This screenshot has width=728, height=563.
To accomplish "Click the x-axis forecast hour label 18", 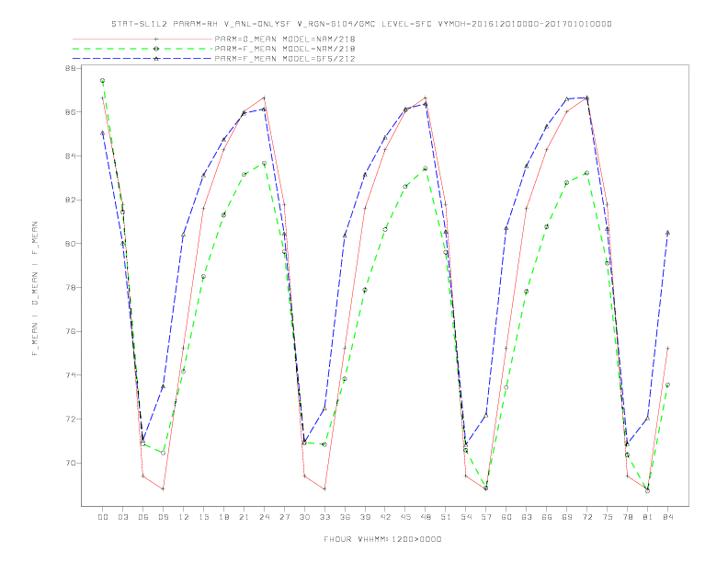I will click(223, 517).
